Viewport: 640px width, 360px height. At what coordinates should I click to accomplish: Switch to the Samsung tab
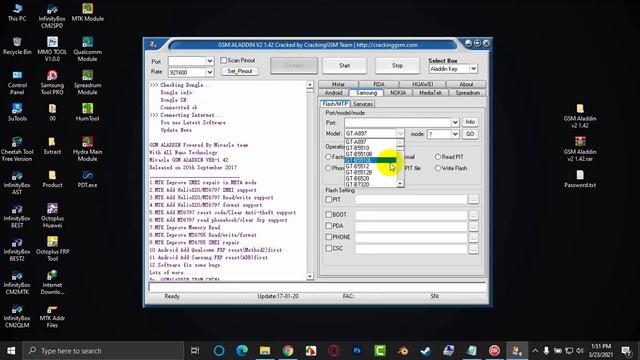366,93
